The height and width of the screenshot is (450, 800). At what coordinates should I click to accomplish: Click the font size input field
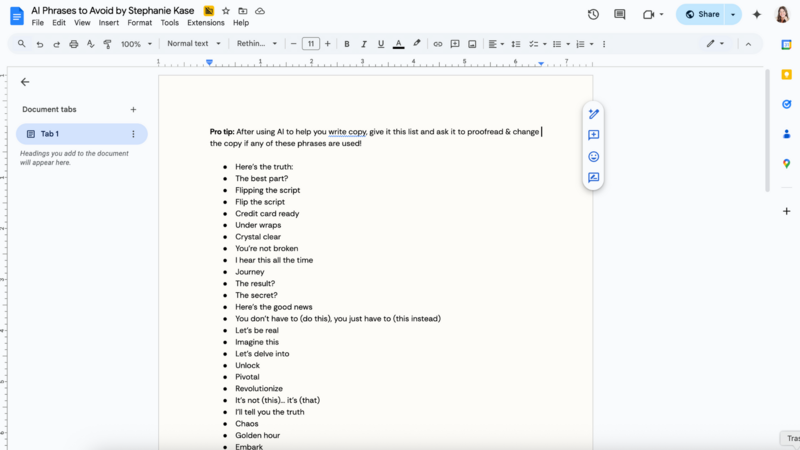[311, 44]
